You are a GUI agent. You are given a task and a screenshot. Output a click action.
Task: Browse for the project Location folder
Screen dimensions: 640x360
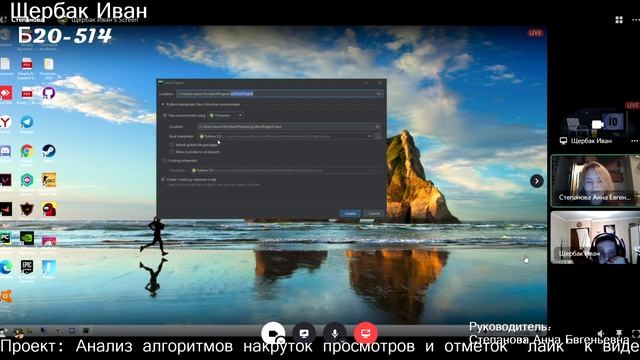(x=379, y=93)
